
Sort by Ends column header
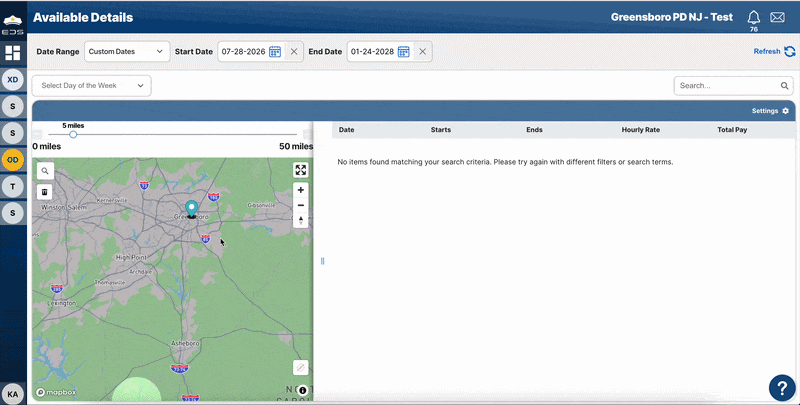534,130
